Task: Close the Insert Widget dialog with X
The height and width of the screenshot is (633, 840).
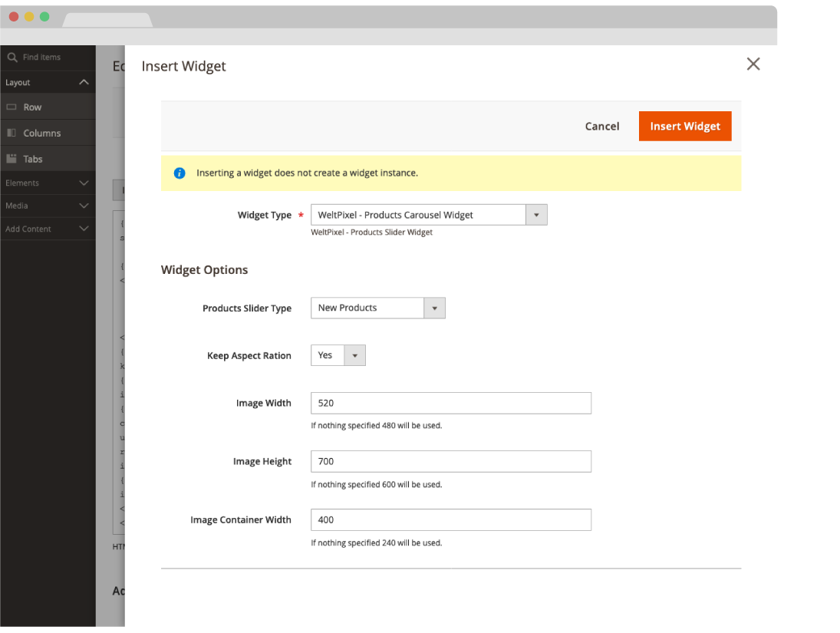Action: [x=753, y=64]
